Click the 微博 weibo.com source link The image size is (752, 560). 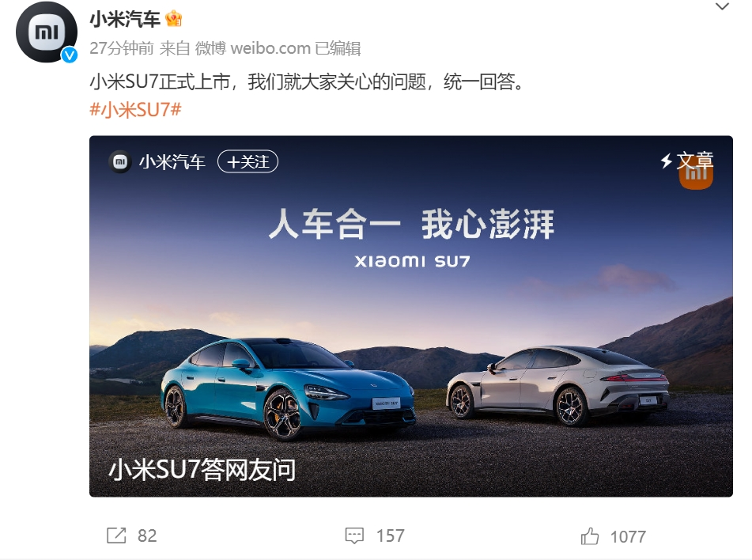(x=253, y=48)
